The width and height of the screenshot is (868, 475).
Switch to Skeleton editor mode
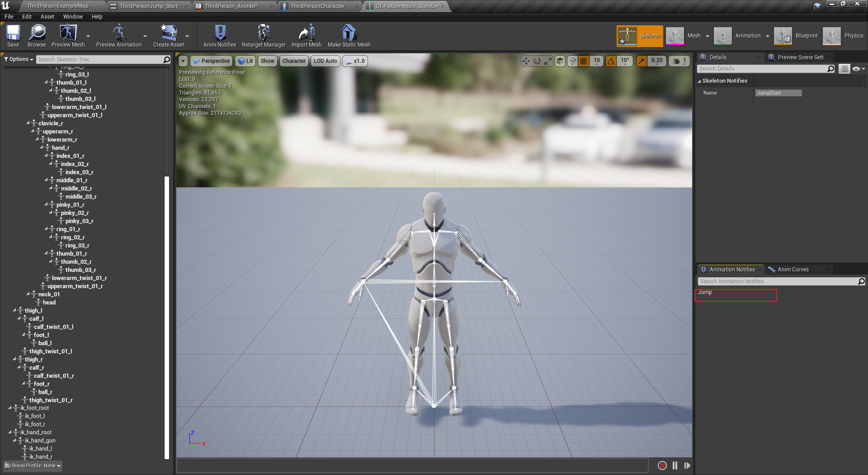click(x=640, y=36)
